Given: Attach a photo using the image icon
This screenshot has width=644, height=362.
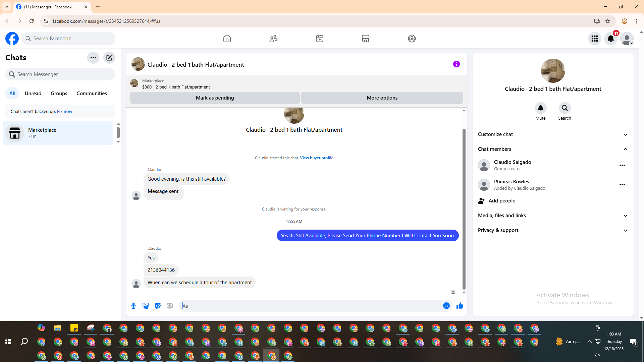Looking at the screenshot, I should click(x=146, y=306).
